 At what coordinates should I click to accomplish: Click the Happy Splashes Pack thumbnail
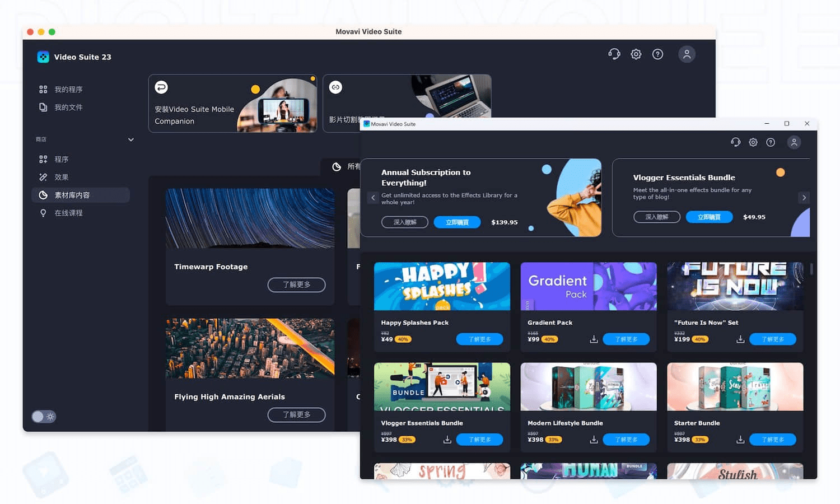(442, 286)
